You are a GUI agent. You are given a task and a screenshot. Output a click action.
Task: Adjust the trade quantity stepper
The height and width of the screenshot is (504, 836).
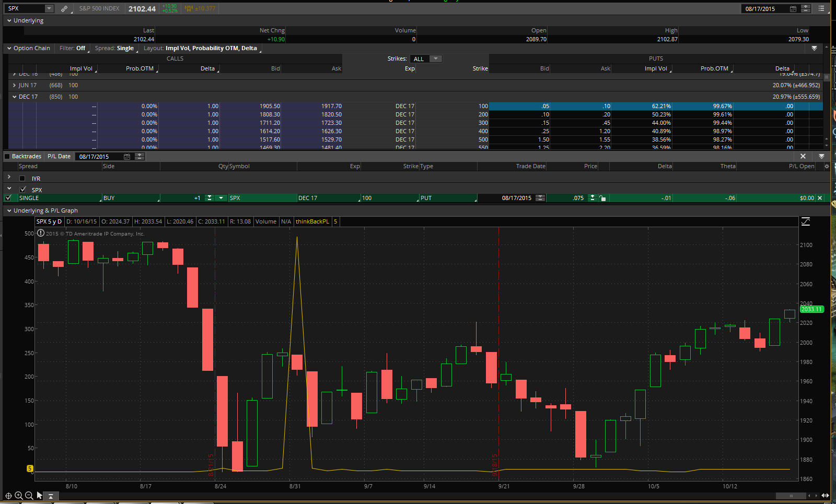point(210,198)
